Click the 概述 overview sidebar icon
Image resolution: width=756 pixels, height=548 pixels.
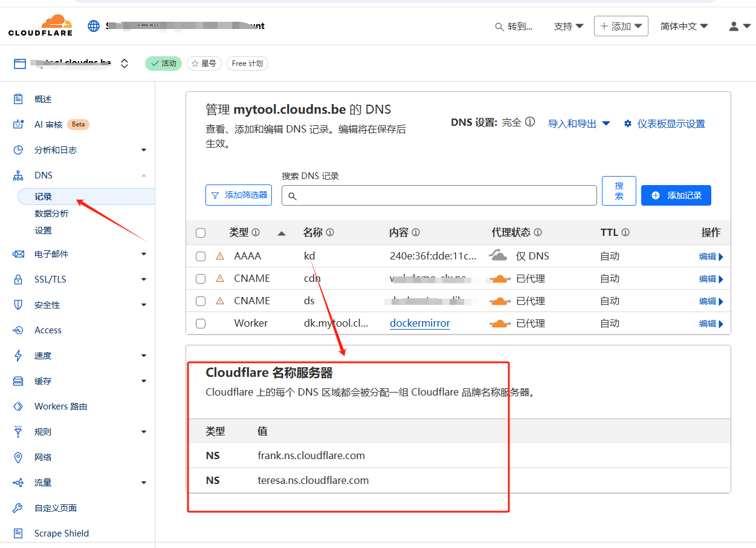tap(18, 99)
